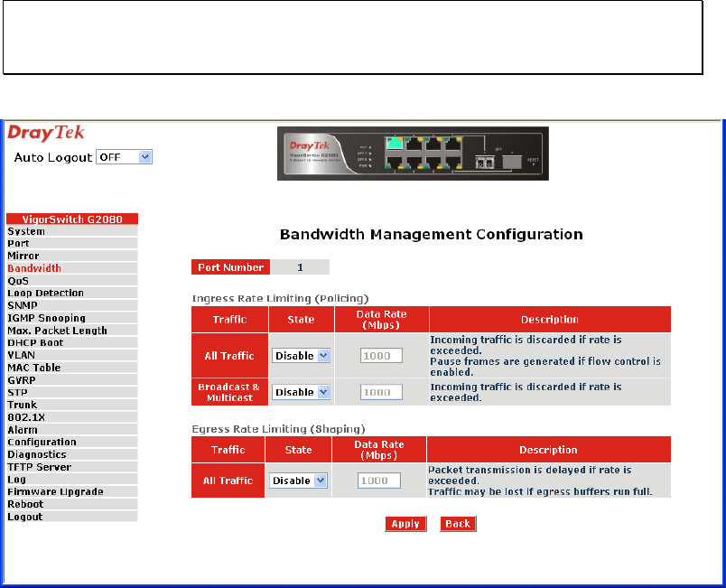Select the highlighted port 1 on switch image
The height and width of the screenshot is (588, 726).
pos(394,142)
